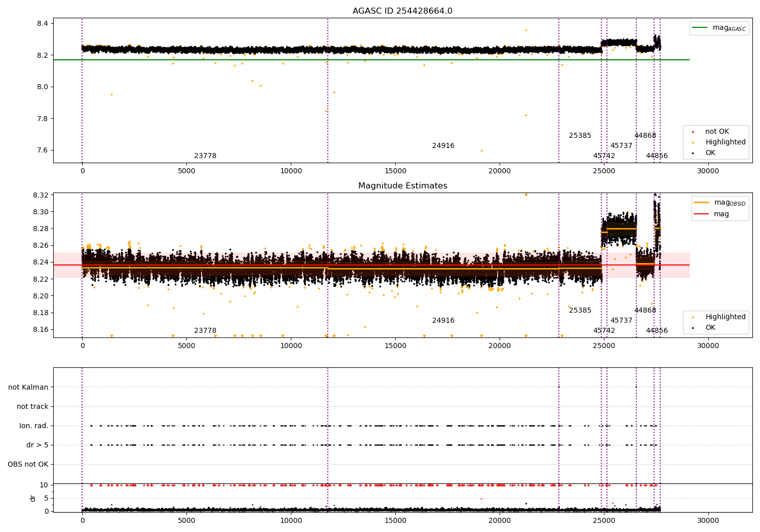Viewport: 760px width, 532px height.
Task: Click the Ion. rad. axis label
Action: [x=34, y=426]
